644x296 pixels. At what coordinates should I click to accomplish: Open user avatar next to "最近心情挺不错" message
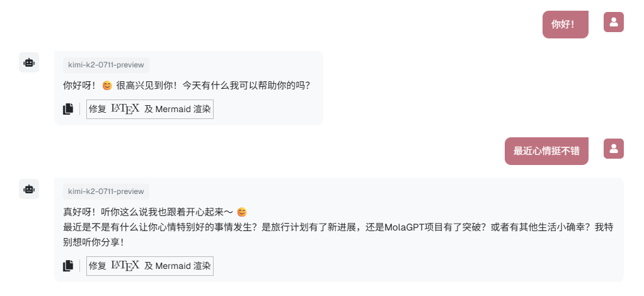pos(614,149)
